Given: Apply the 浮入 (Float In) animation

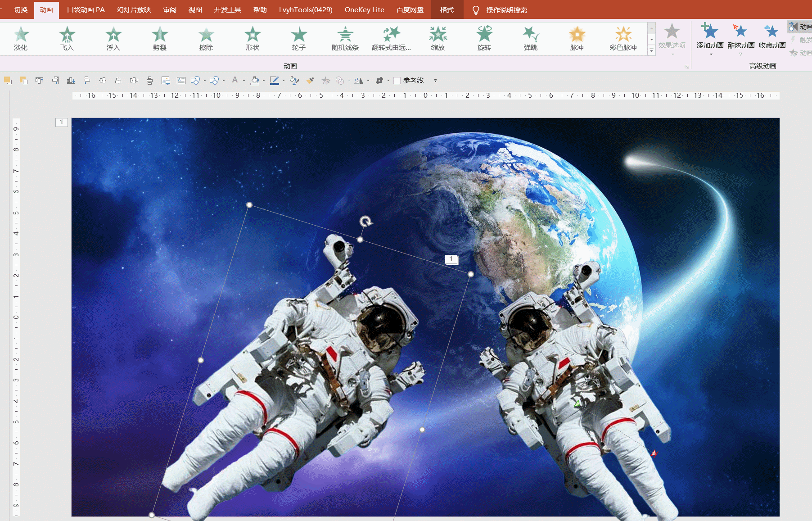Looking at the screenshot, I should [113, 39].
